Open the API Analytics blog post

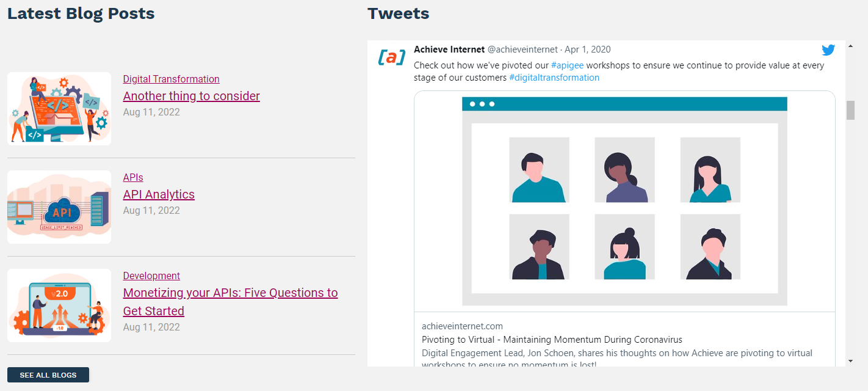(x=159, y=194)
